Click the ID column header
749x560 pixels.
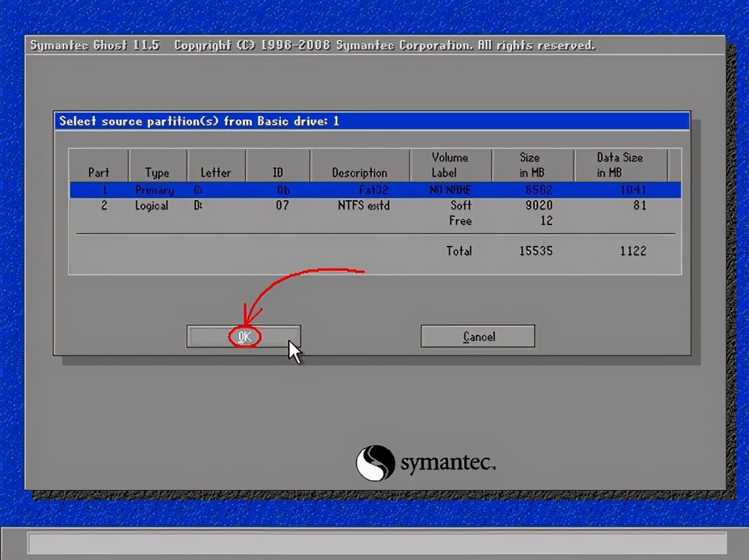point(278,173)
